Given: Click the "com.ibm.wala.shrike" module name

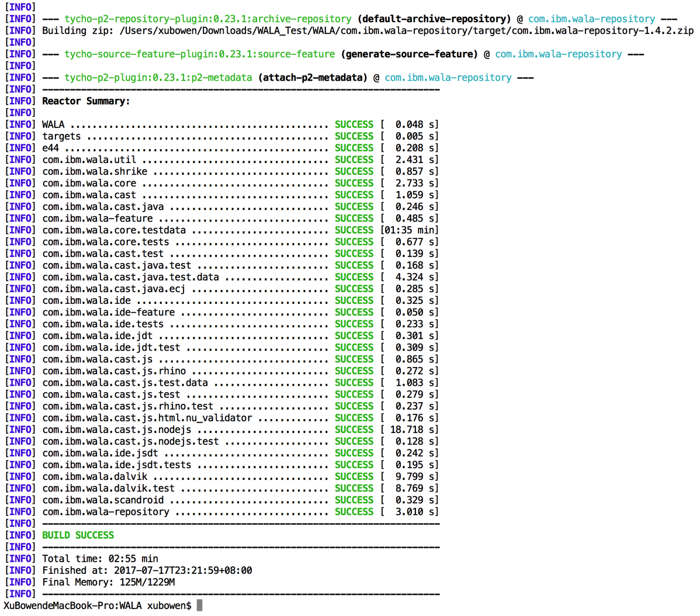Looking at the screenshot, I should pos(95,171).
